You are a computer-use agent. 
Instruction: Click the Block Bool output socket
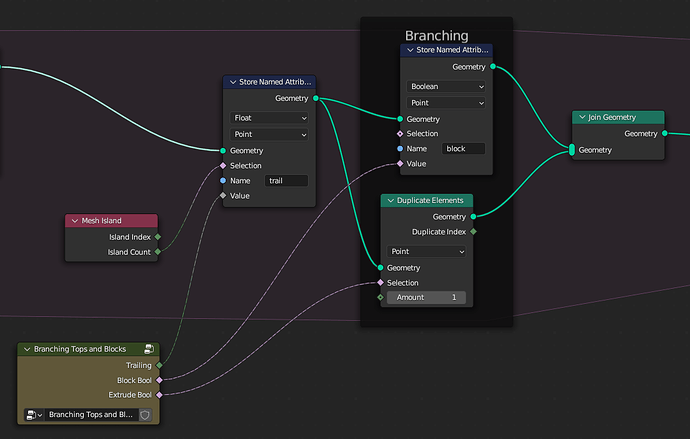coord(159,380)
